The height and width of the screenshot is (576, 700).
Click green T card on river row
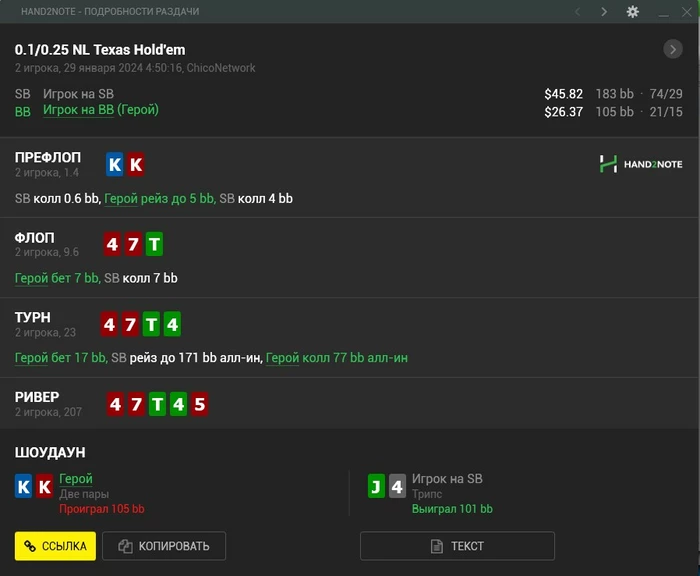[x=157, y=404]
